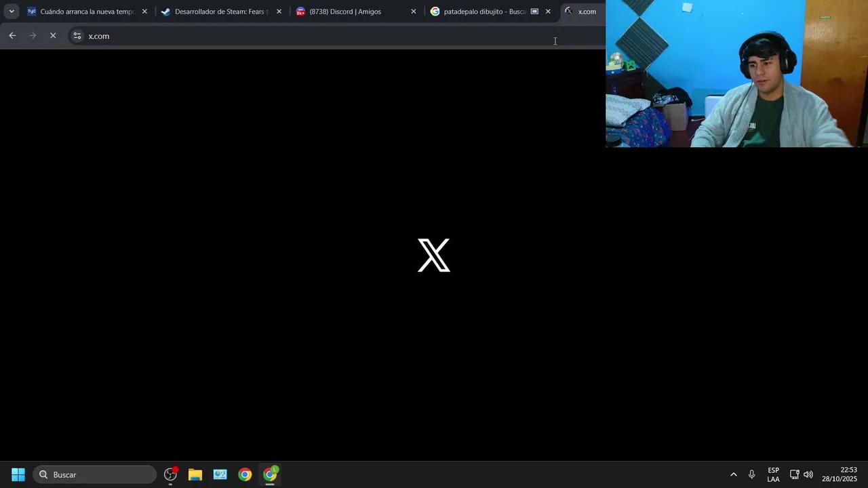The width and height of the screenshot is (868, 488).
Task: Click the browser forward arrow
Action: coord(33,36)
